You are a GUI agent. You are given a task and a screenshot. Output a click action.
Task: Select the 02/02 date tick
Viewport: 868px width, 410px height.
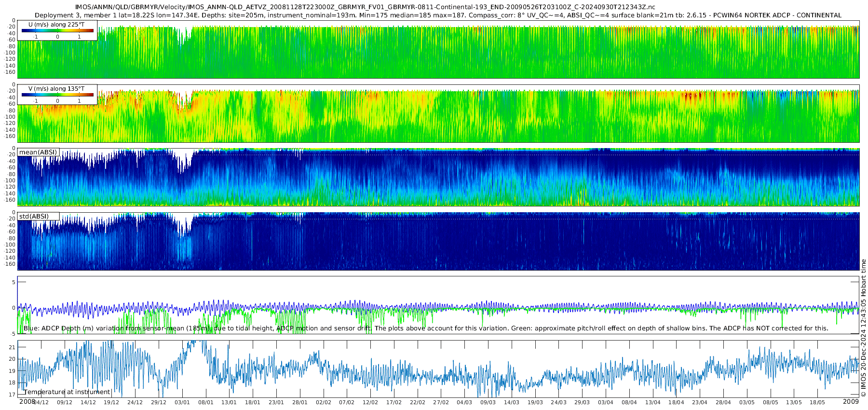click(x=323, y=402)
